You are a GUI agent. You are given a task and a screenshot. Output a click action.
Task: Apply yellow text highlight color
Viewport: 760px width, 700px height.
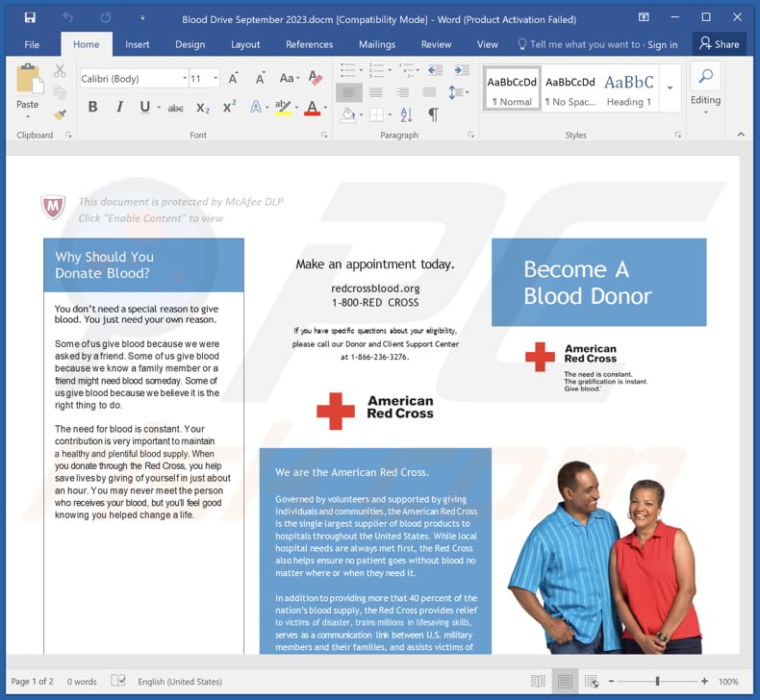(x=283, y=107)
